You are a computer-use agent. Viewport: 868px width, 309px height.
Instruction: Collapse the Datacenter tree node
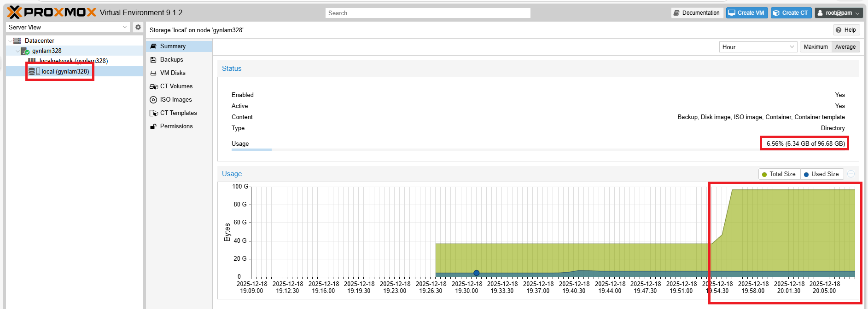[10, 41]
